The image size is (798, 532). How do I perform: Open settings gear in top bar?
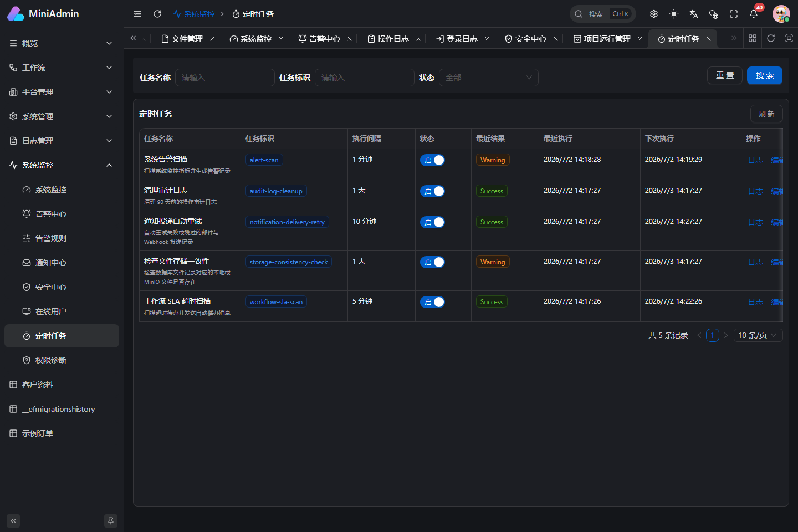pyautogui.click(x=654, y=14)
